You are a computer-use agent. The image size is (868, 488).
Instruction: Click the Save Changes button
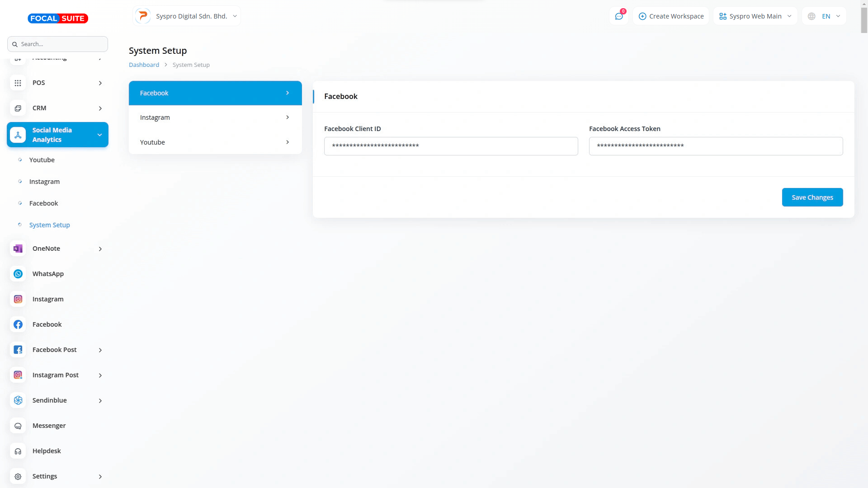click(x=812, y=197)
